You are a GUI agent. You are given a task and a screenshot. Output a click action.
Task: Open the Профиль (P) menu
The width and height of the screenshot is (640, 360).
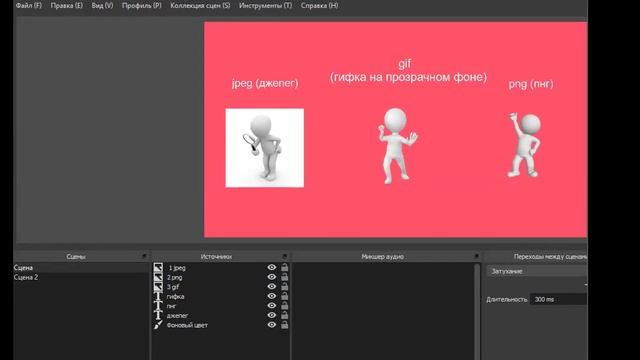(142, 6)
